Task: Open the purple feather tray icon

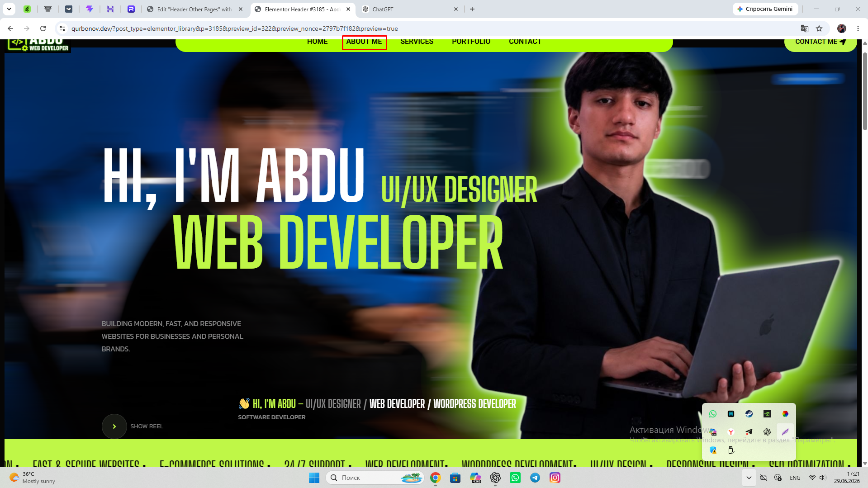Action: coord(785,432)
